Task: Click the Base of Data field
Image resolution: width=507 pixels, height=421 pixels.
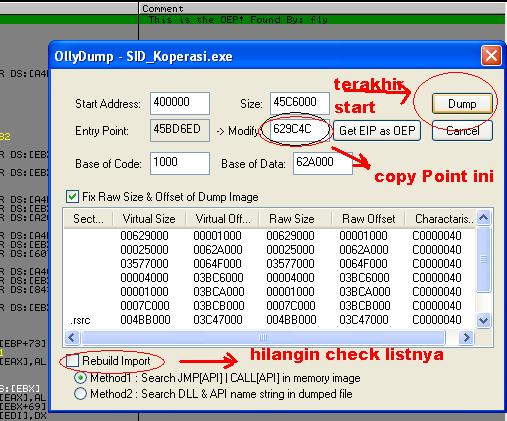Action: 323,163
